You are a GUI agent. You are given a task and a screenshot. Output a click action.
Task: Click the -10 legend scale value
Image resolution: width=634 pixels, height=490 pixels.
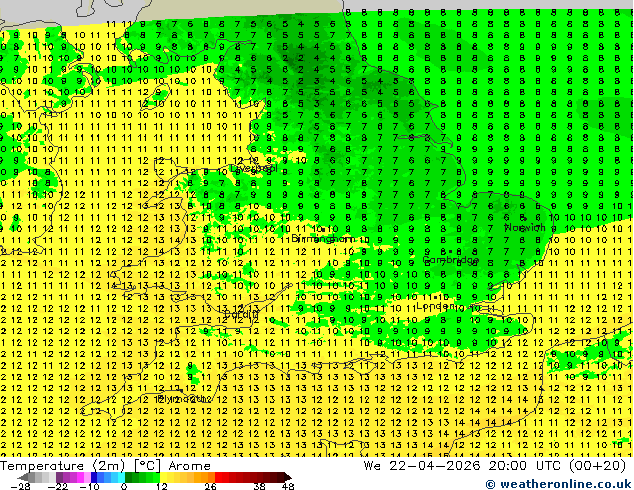click(89, 486)
